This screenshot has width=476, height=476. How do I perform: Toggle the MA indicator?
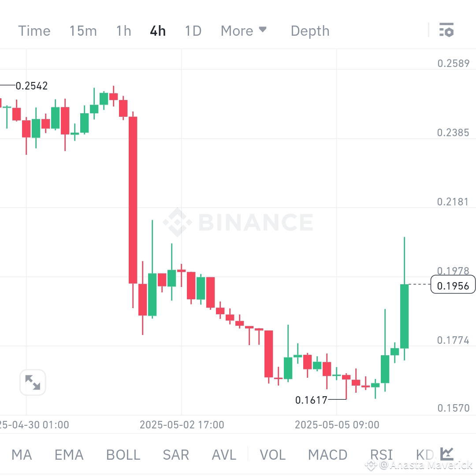point(22,454)
